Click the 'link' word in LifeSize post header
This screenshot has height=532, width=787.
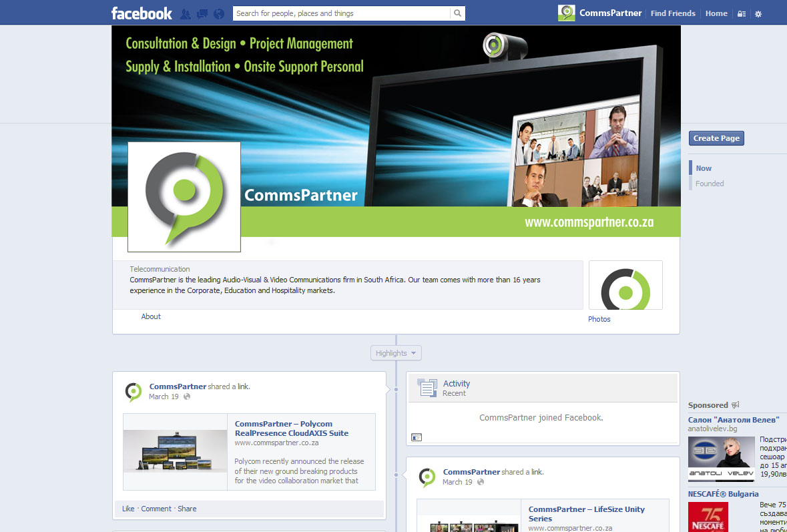tap(537, 472)
